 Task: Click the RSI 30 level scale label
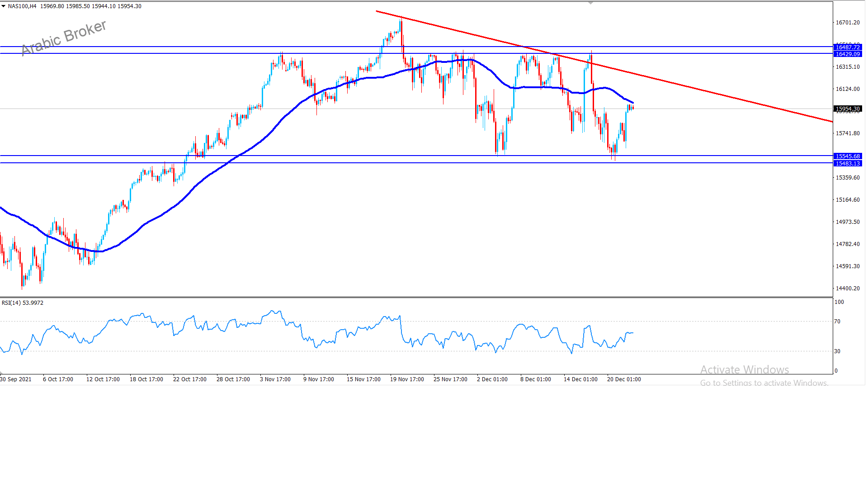837,351
